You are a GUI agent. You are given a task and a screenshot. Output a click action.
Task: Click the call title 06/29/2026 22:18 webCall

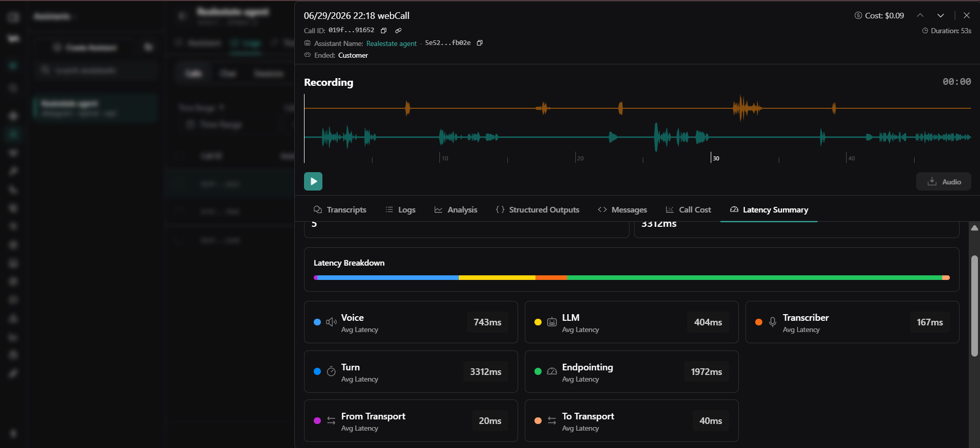(357, 16)
